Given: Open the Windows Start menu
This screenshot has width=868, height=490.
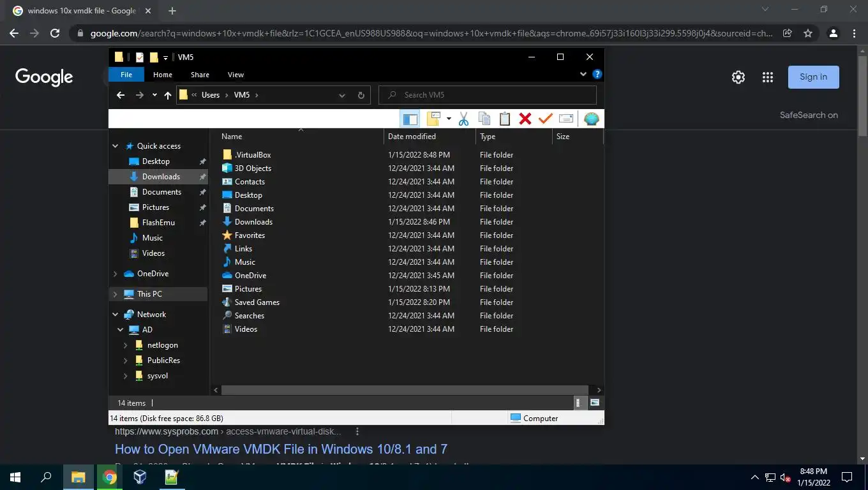Looking at the screenshot, I should point(15,477).
